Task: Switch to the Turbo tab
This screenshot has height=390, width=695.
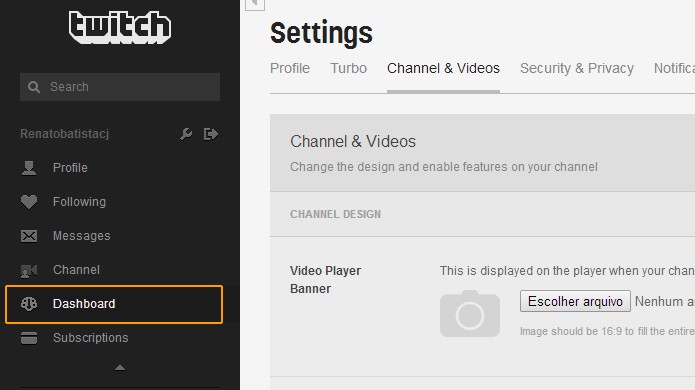Action: tap(348, 68)
